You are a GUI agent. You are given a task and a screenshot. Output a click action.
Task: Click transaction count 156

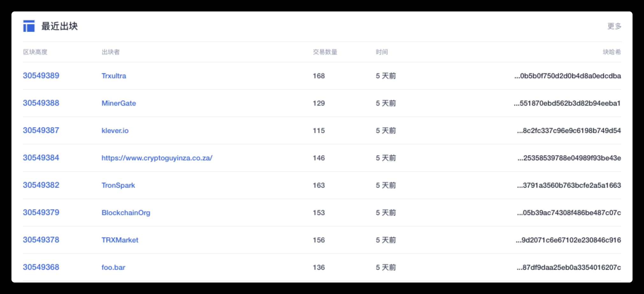pyautogui.click(x=319, y=240)
